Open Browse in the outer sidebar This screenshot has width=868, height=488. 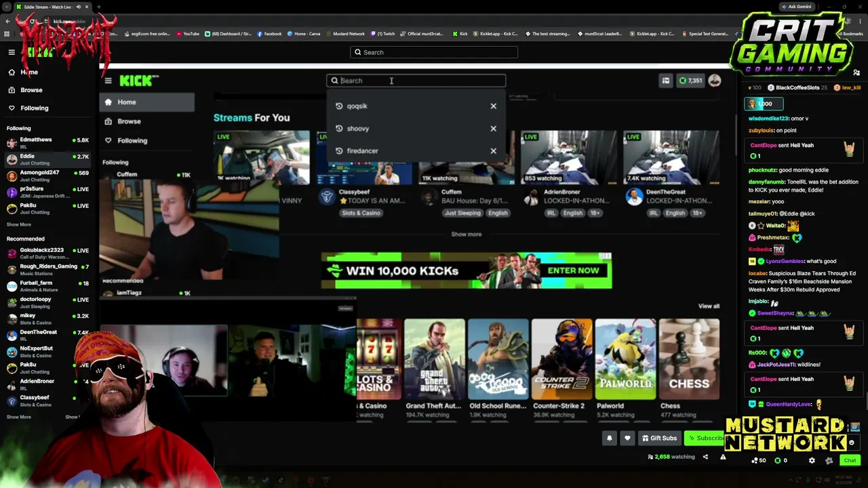point(26,89)
